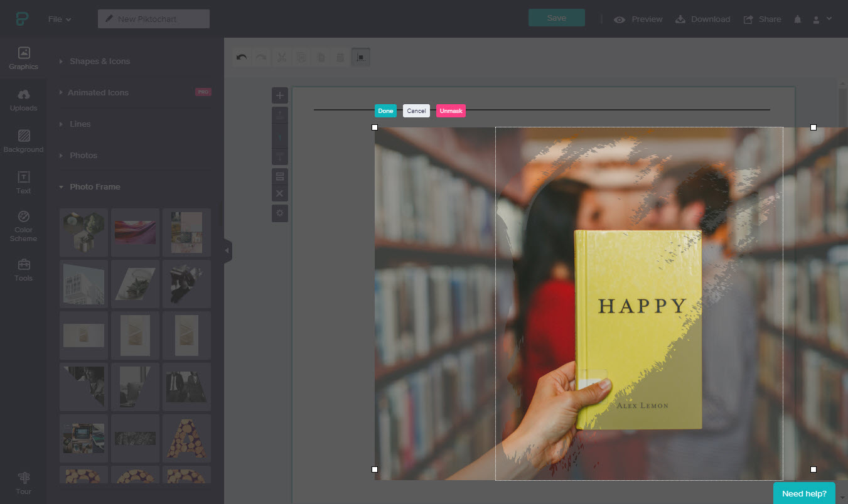Open block settings gear

(280, 213)
